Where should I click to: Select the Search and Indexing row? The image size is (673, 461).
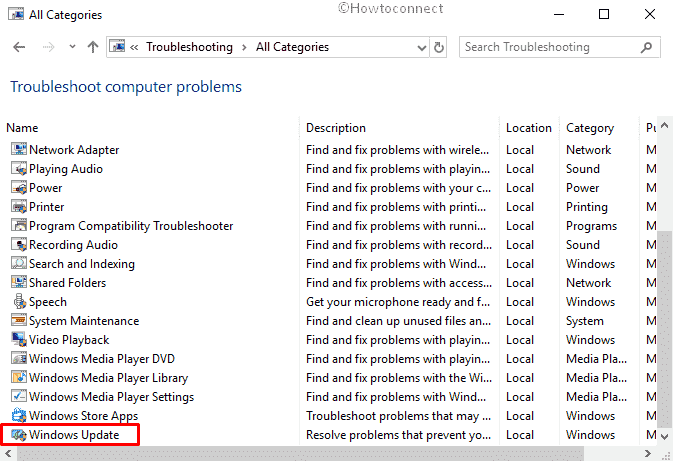(82, 264)
